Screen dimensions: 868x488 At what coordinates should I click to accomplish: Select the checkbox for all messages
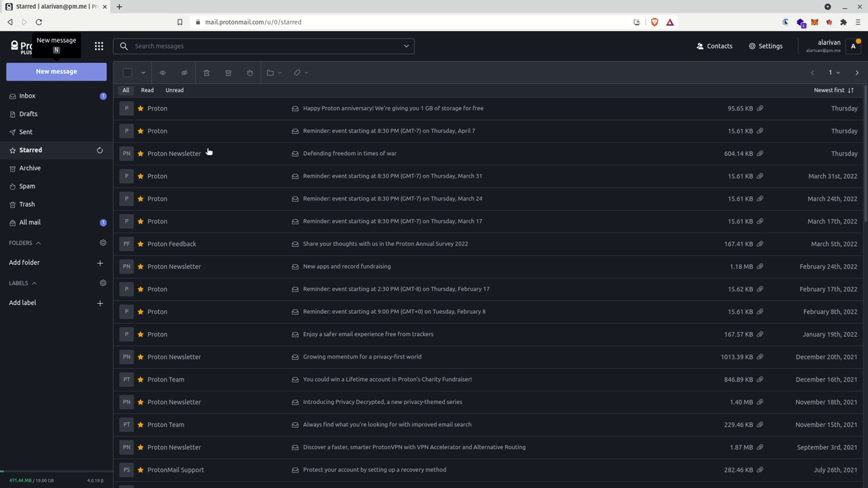(127, 73)
